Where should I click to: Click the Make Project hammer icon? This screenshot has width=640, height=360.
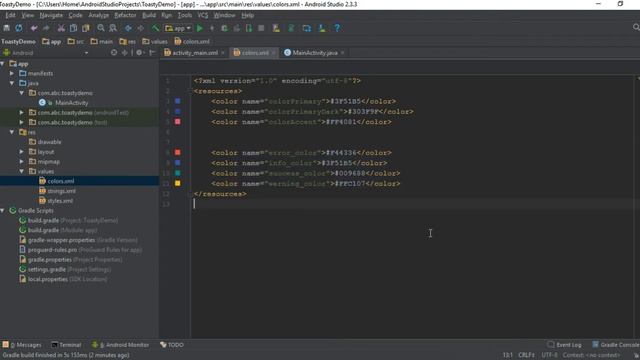coord(155,28)
